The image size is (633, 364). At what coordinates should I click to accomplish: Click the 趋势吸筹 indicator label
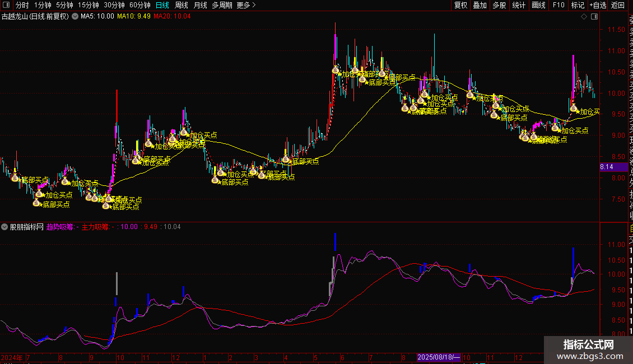(x=60, y=227)
